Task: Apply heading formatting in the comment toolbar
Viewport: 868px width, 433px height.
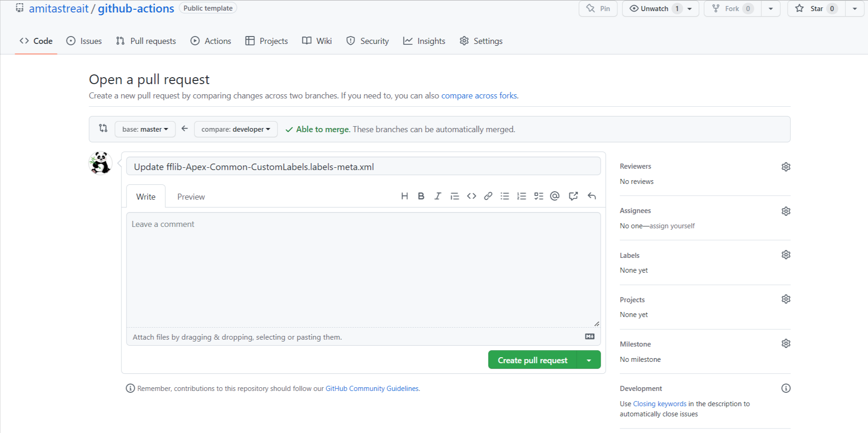Action: pyautogui.click(x=405, y=196)
